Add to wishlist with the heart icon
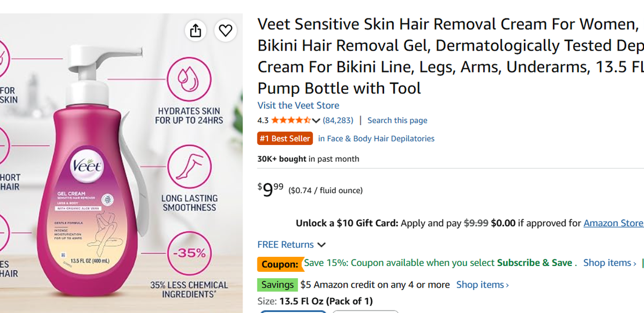 pyautogui.click(x=226, y=30)
